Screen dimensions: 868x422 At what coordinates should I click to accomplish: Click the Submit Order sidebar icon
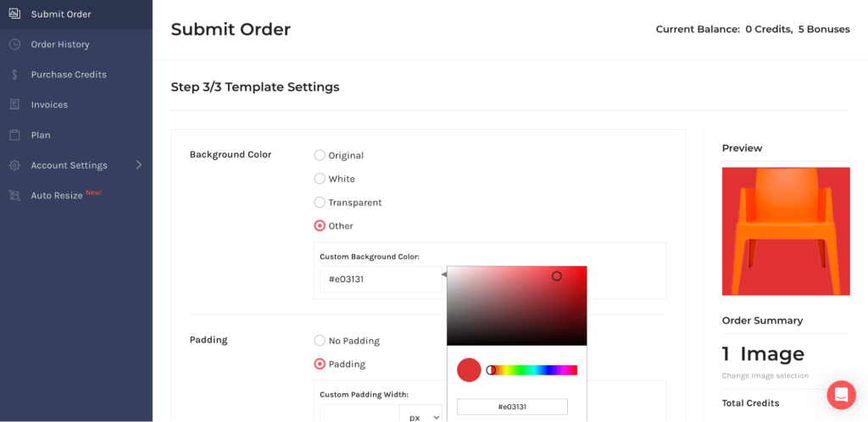tap(14, 14)
